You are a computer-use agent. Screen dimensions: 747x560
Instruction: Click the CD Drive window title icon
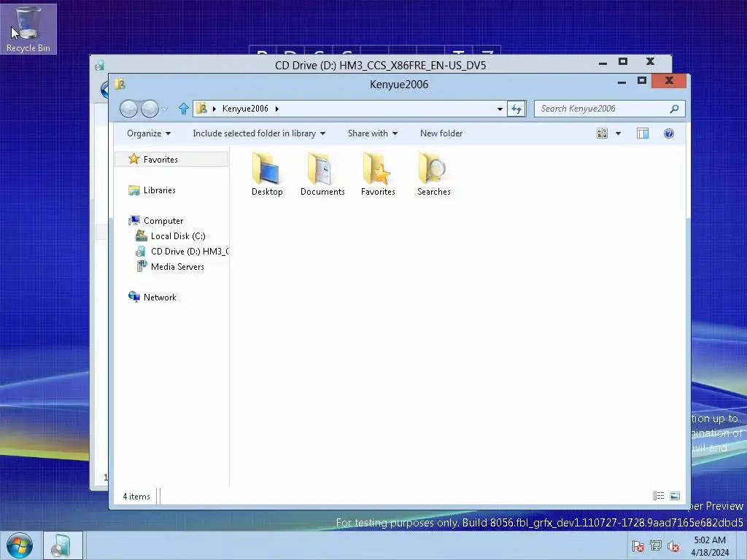pos(99,65)
